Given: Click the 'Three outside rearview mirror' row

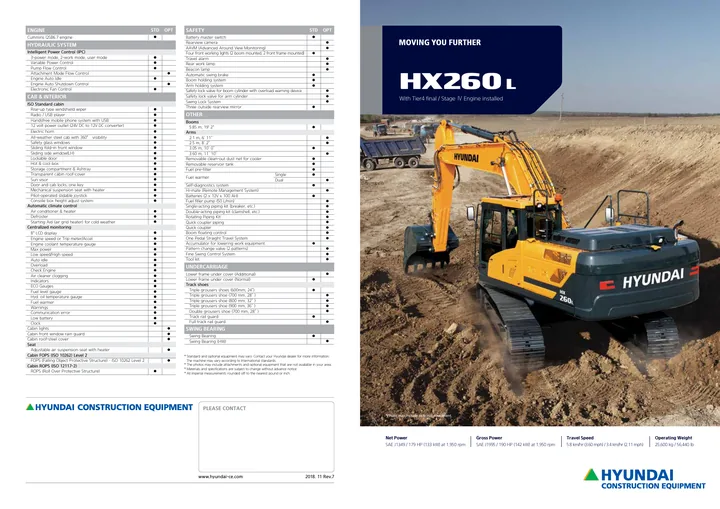Looking at the screenshot, I should [x=259, y=107].
